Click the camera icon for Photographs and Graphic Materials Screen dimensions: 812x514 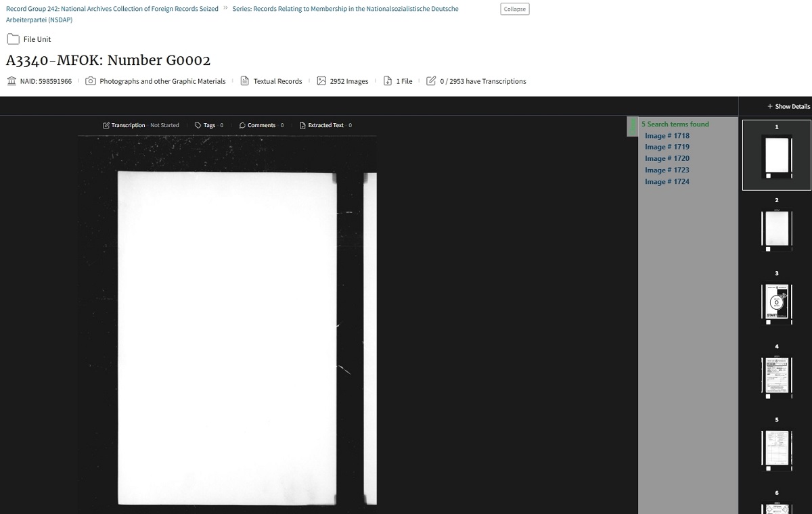click(x=91, y=81)
